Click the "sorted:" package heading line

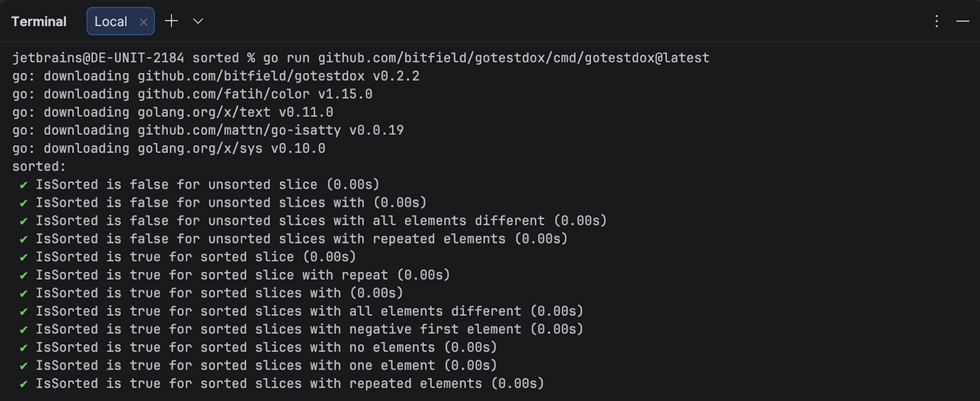click(x=39, y=167)
